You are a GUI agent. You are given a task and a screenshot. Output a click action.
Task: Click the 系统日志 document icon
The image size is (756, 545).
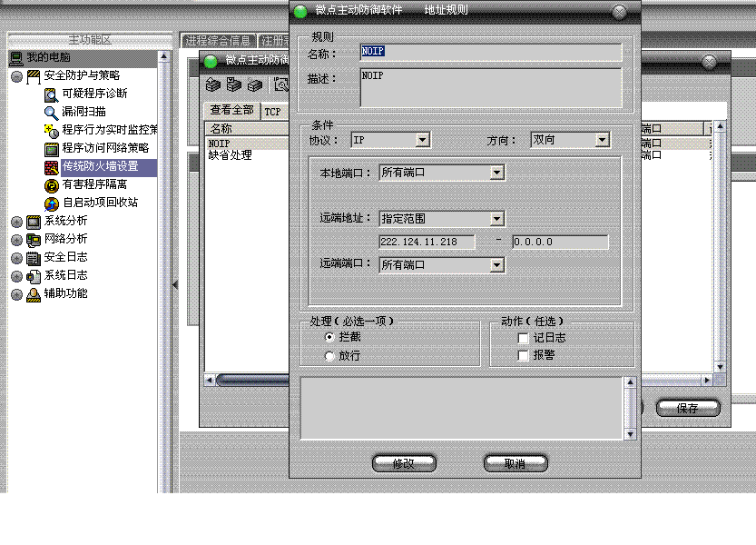34,277
